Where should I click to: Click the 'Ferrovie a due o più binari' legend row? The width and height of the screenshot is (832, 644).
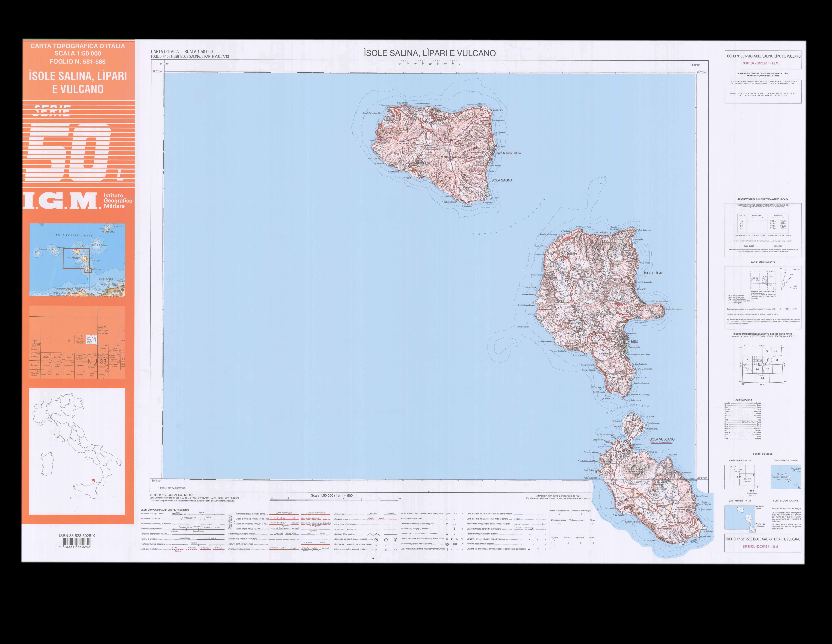[183, 514]
